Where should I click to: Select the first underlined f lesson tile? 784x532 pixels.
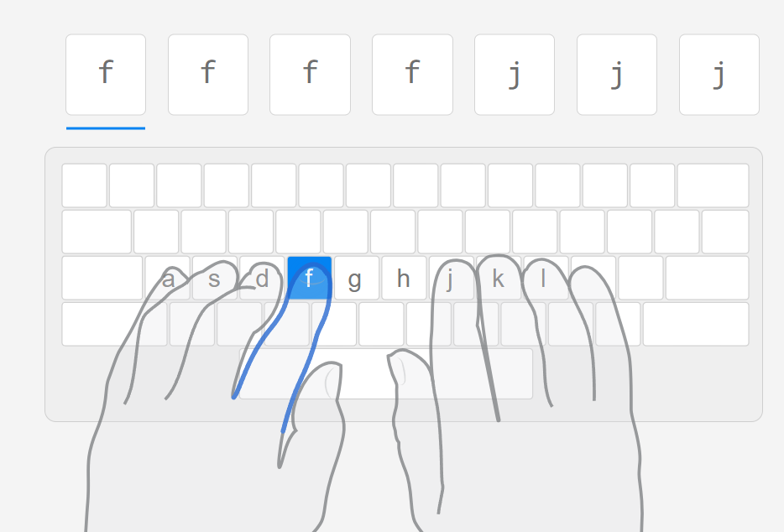(x=106, y=75)
